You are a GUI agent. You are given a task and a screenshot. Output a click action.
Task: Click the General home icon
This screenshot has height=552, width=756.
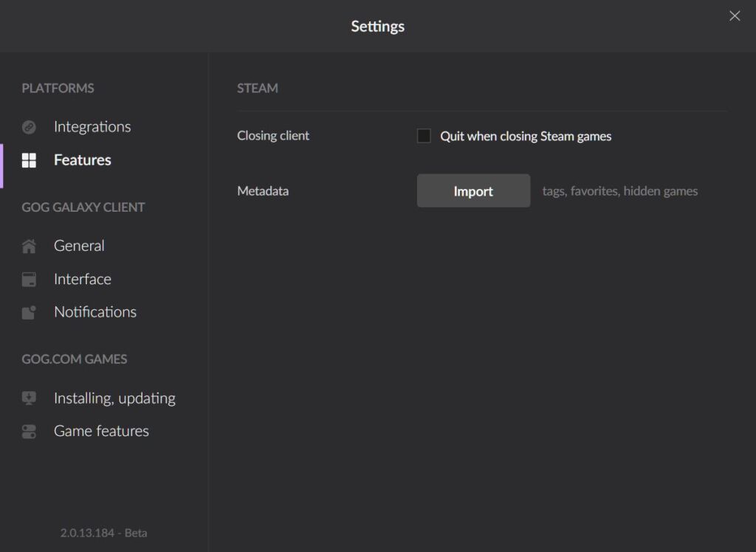click(29, 246)
